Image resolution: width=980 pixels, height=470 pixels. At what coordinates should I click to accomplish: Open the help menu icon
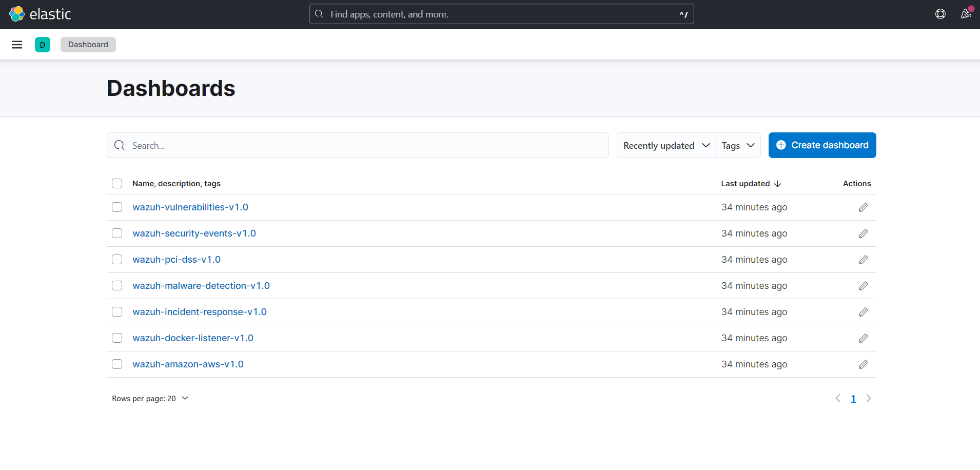pos(940,14)
